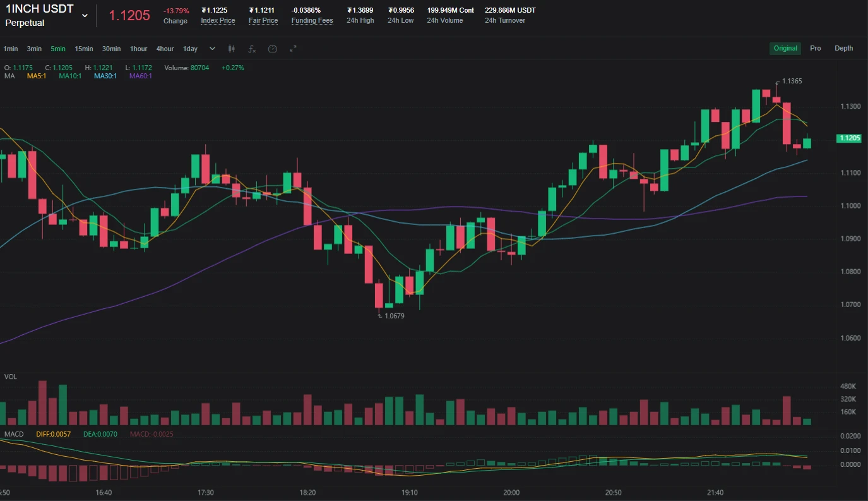Toggle fullscreen chart expand icon
The image size is (868, 501).
[x=293, y=49]
